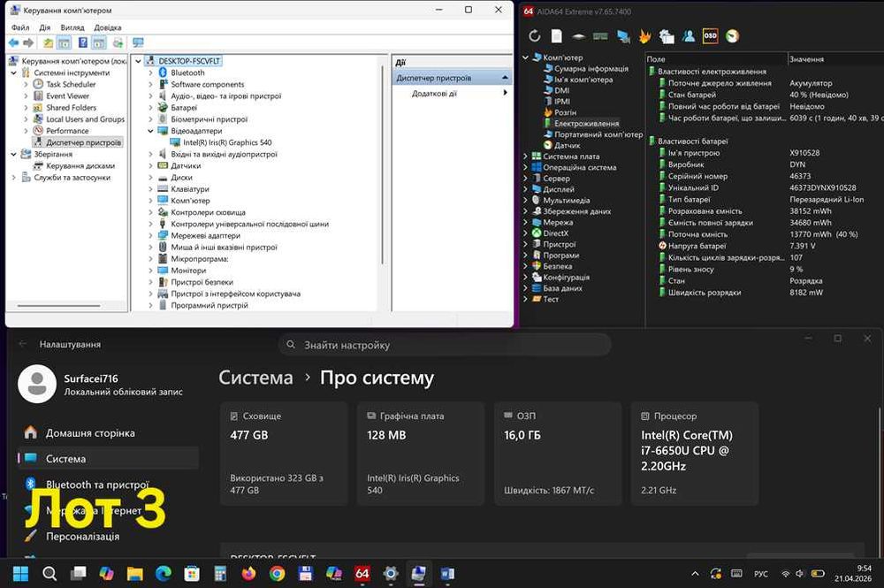This screenshot has height=588, width=884.
Task: Expand Батареї node in device tree
Action: tap(150, 108)
